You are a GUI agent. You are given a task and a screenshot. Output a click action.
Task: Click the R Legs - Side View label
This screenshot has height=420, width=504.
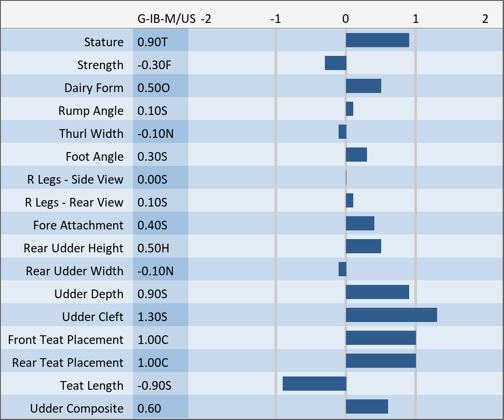[x=75, y=180]
